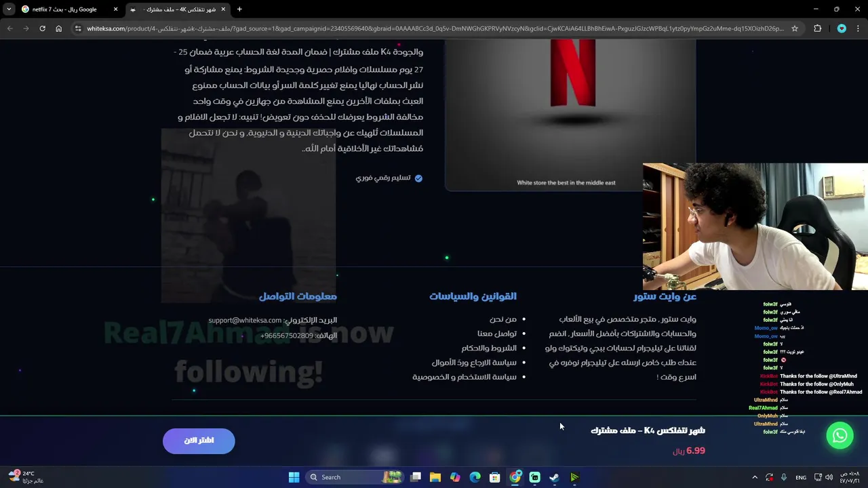The width and height of the screenshot is (868, 488).
Task: Click the تسليم رقمي فوري delivery badge
Action: pyautogui.click(x=389, y=178)
